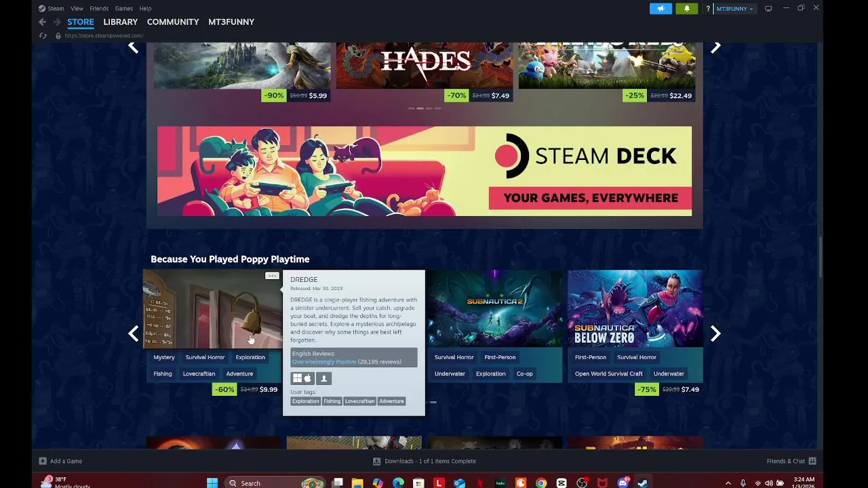The height and width of the screenshot is (488, 868).
Task: Open the 3:24 AM clock and calendar
Action: pyautogui.click(x=804, y=483)
